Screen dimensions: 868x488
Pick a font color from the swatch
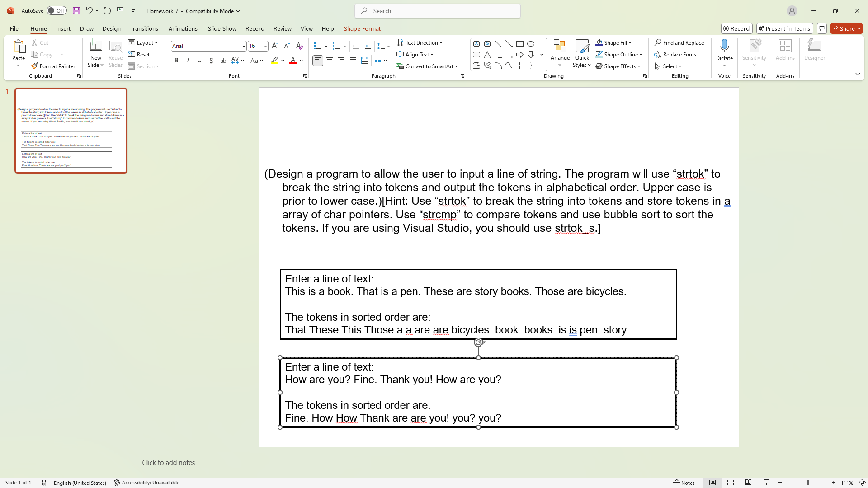coord(293,60)
